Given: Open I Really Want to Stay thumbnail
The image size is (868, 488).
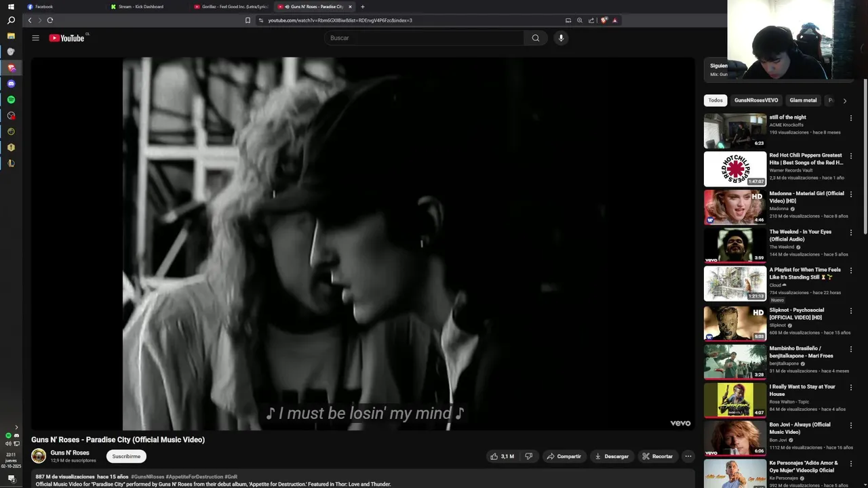Looking at the screenshot, I should [x=735, y=400].
